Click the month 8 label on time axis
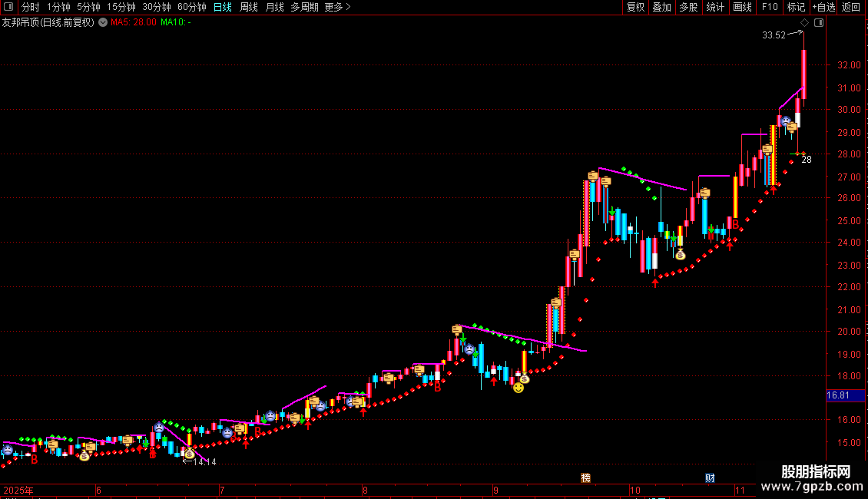The height and width of the screenshot is (499, 868). point(365,490)
